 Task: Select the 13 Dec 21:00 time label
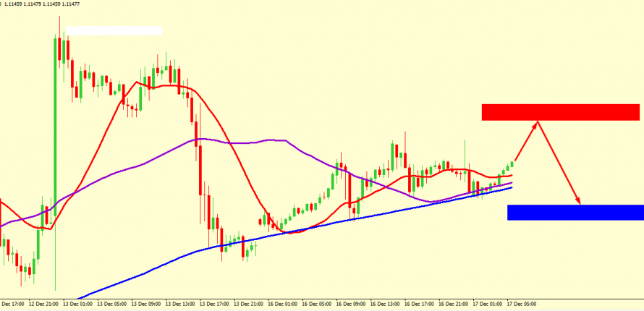click(248, 304)
